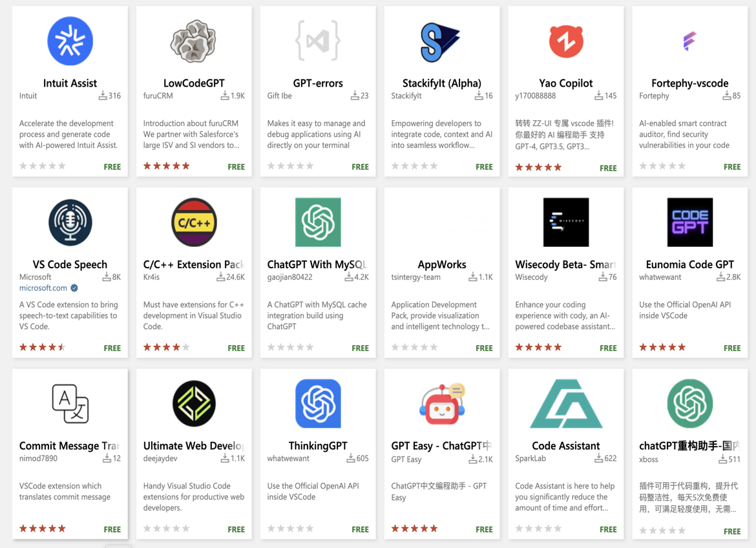The width and height of the screenshot is (756, 548).
Task: Click the red star rating on GPT Easy
Action: [x=414, y=529]
